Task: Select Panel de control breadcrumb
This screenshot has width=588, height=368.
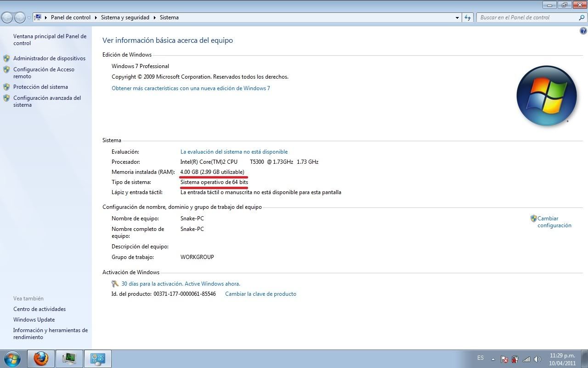Action: (x=71, y=17)
